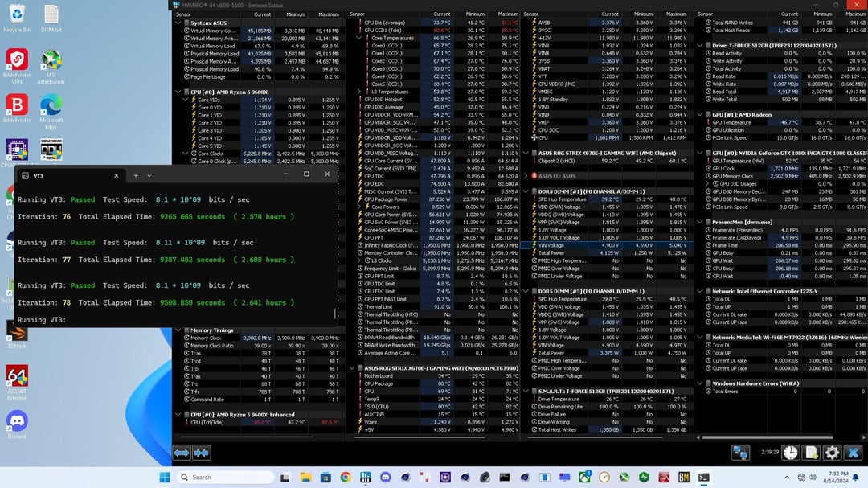The height and width of the screenshot is (488, 868).
Task: Select the 'CPU Die (average)' sensor row
Action: tap(436, 23)
